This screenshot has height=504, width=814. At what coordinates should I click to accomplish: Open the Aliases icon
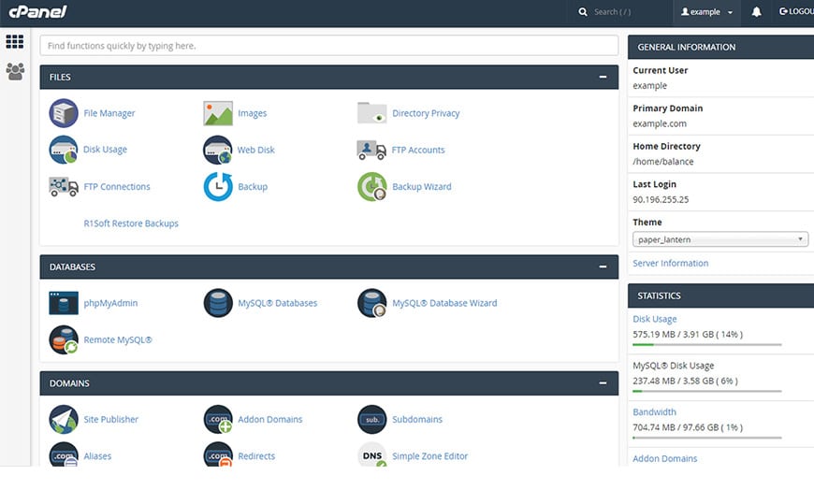(64, 454)
